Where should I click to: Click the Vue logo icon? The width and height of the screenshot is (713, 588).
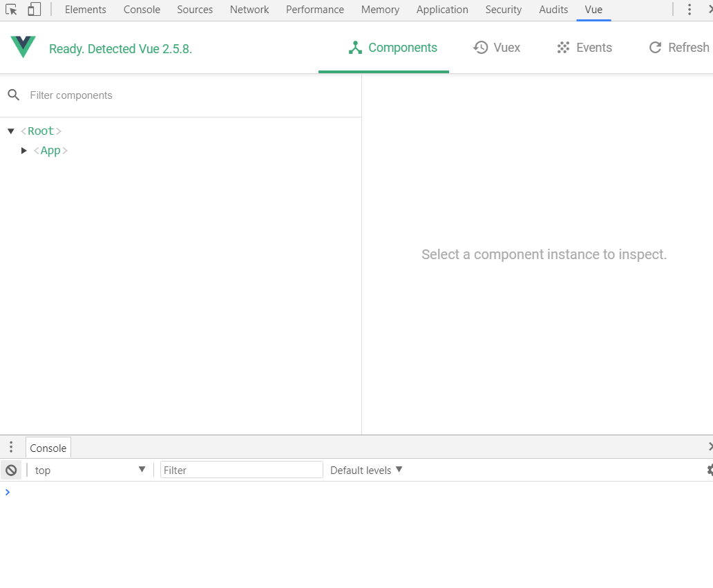point(23,47)
